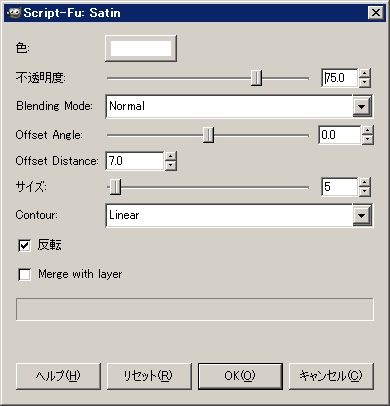Click the 不透明度 value field showing 75.0
Screen dimensions: 390x406
click(340, 78)
